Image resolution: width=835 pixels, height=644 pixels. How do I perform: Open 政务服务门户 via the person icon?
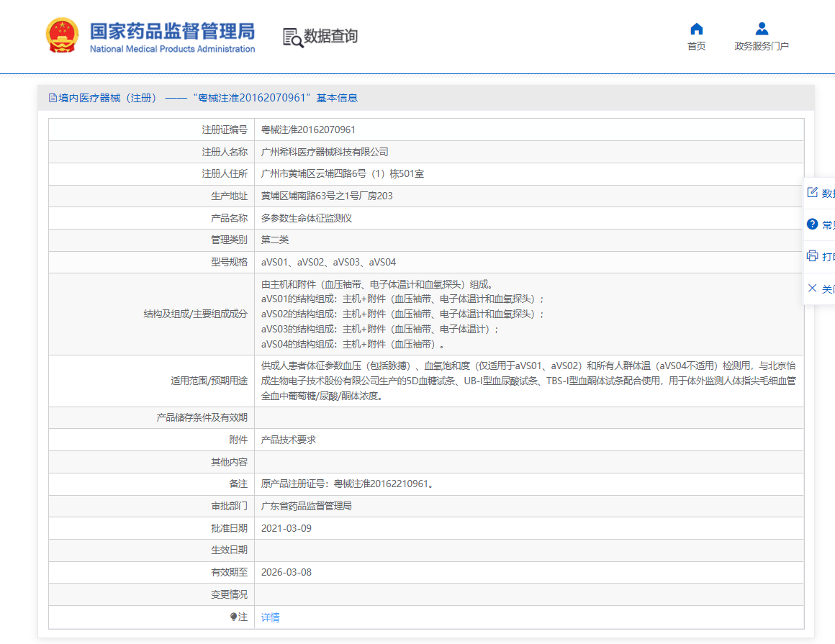pos(762,29)
